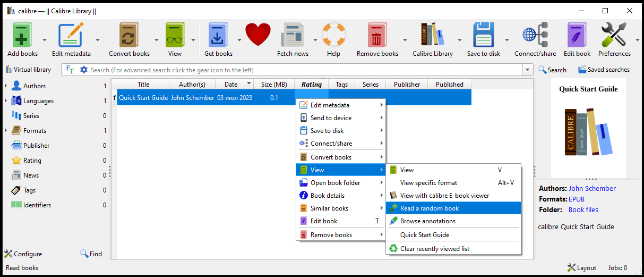Click the Quick Start Guide cover thumbnail

tap(588, 128)
